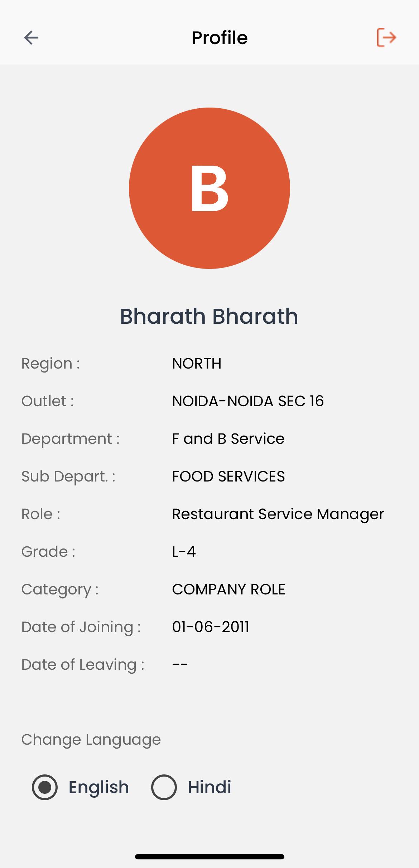This screenshot has width=419, height=868.
Task: Click the COMPANY ROLE category value
Action: point(228,589)
